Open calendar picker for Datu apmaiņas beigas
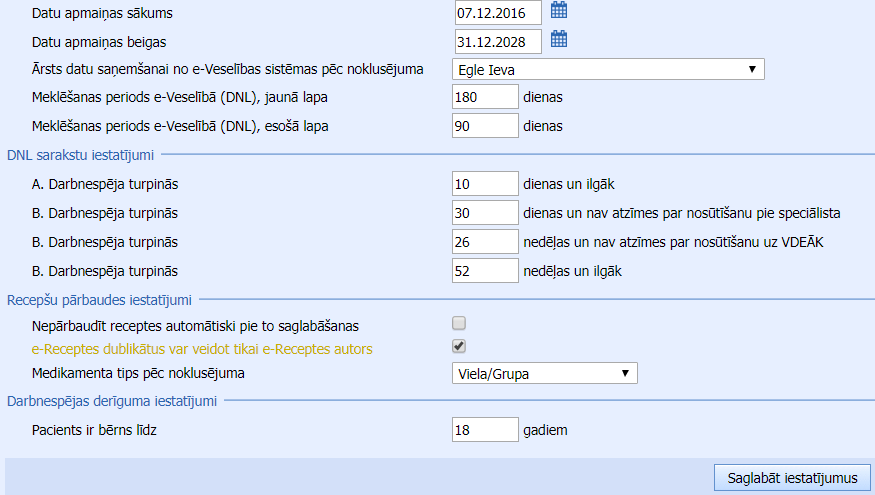 click(x=560, y=40)
